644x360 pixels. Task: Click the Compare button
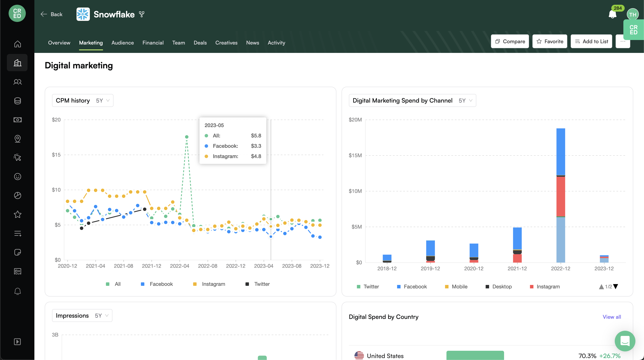[510, 42]
